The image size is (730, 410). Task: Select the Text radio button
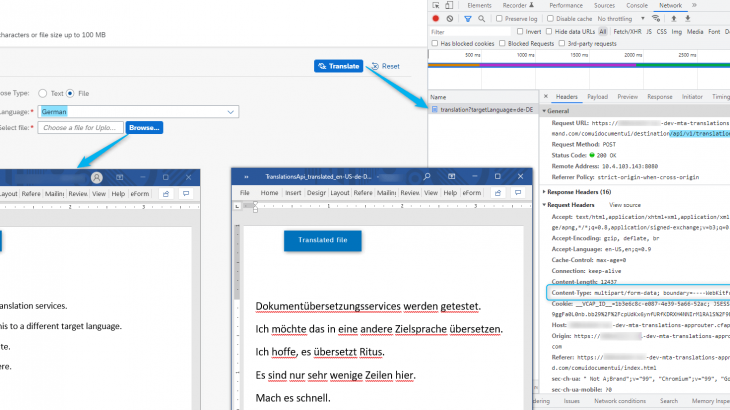point(43,94)
